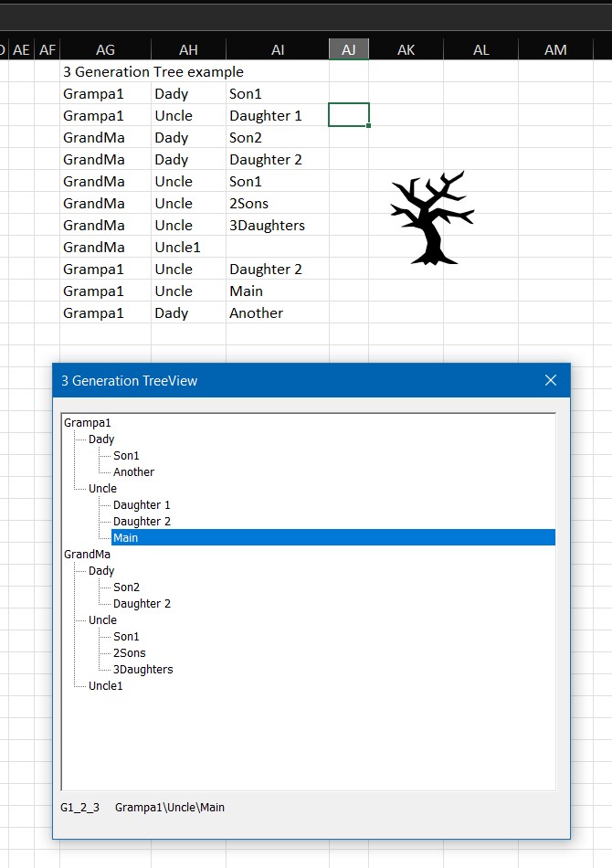Click the cell containing Uncle1
This screenshot has height=868, width=612.
pyautogui.click(x=177, y=248)
